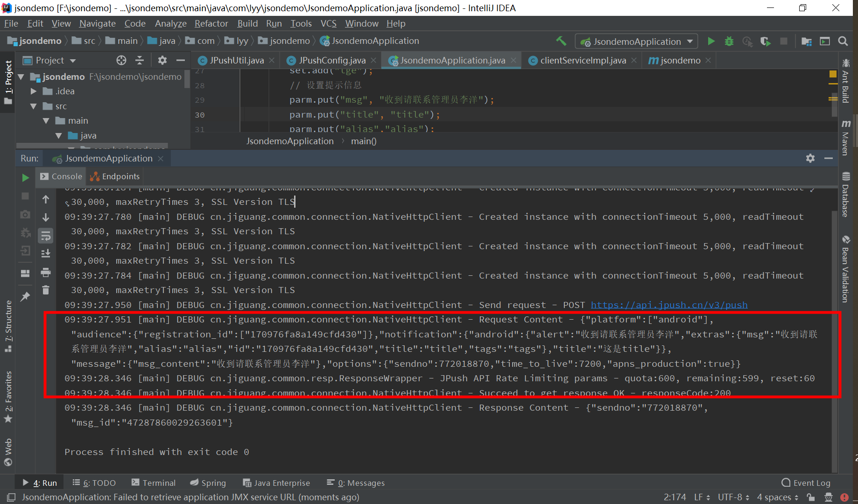Screen dimensions: 858x504
Task: Change the UTF-8 file encoding
Action: point(733,497)
